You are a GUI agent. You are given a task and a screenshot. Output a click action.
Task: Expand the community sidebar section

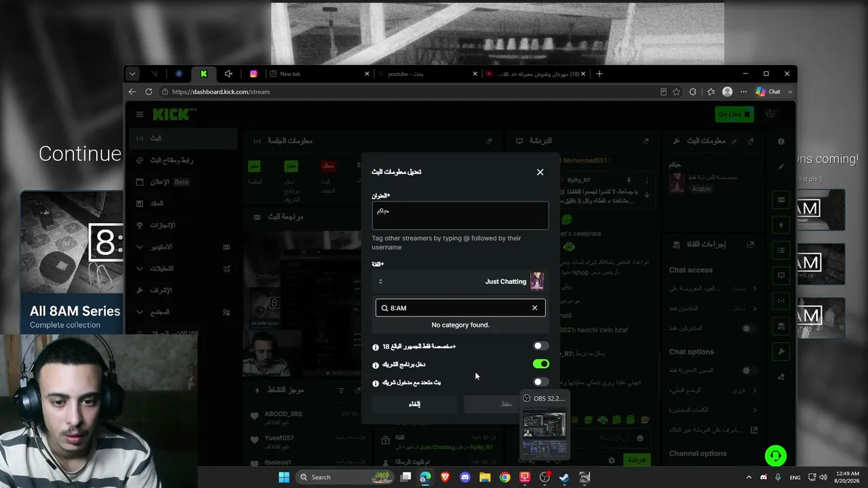183,312
